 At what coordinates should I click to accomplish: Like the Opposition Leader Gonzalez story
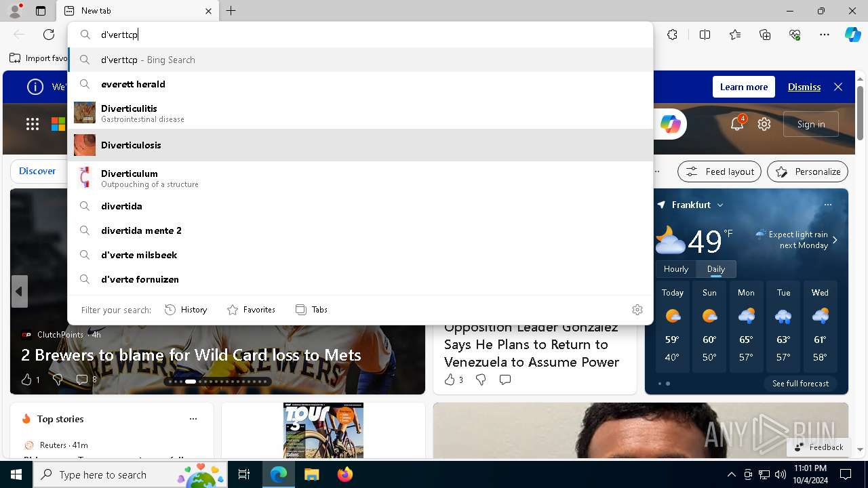tap(454, 380)
